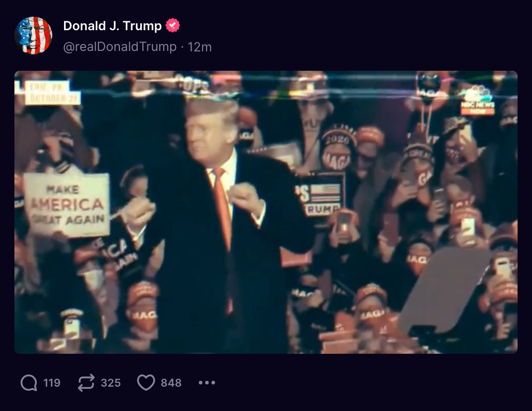Click the 325 reposts count

click(x=110, y=383)
